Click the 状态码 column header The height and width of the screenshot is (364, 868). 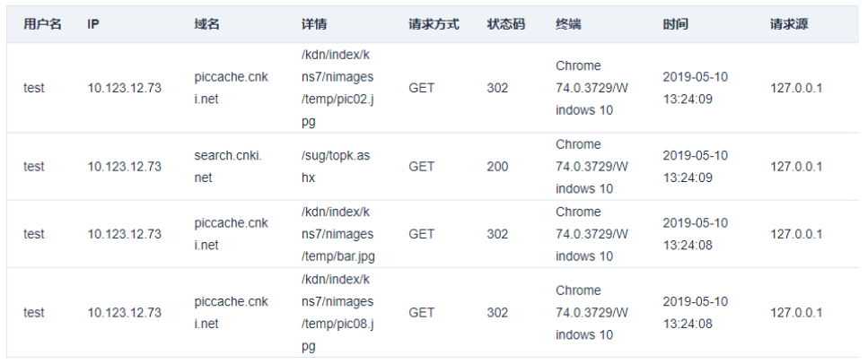coord(506,24)
